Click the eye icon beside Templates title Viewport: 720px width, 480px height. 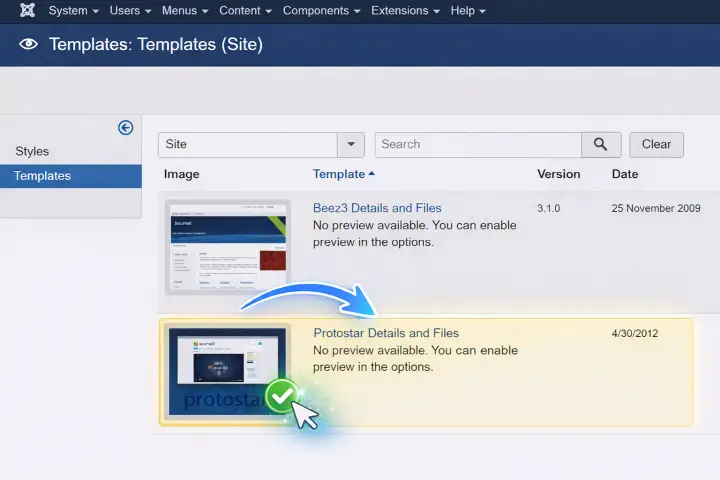tap(28, 44)
